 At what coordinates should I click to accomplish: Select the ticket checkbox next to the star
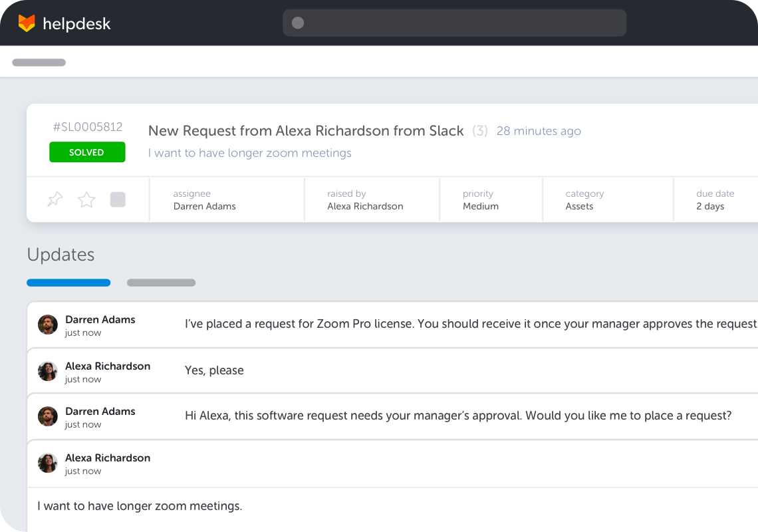[x=118, y=199]
